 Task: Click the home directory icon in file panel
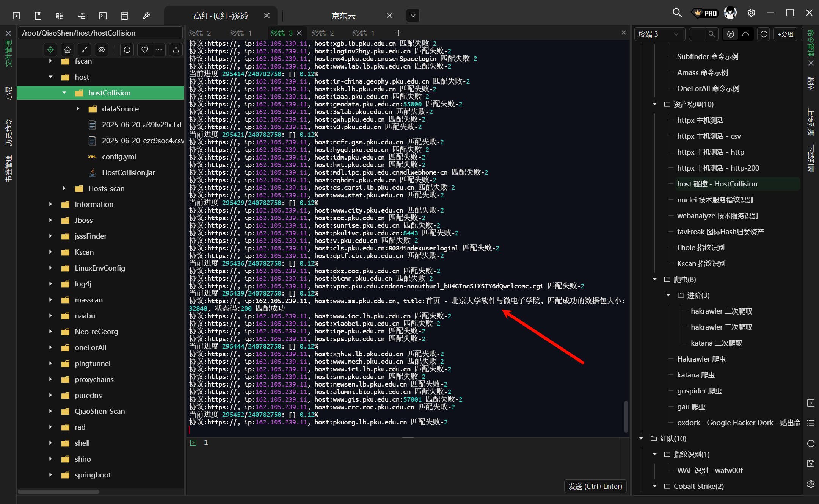[x=67, y=50]
